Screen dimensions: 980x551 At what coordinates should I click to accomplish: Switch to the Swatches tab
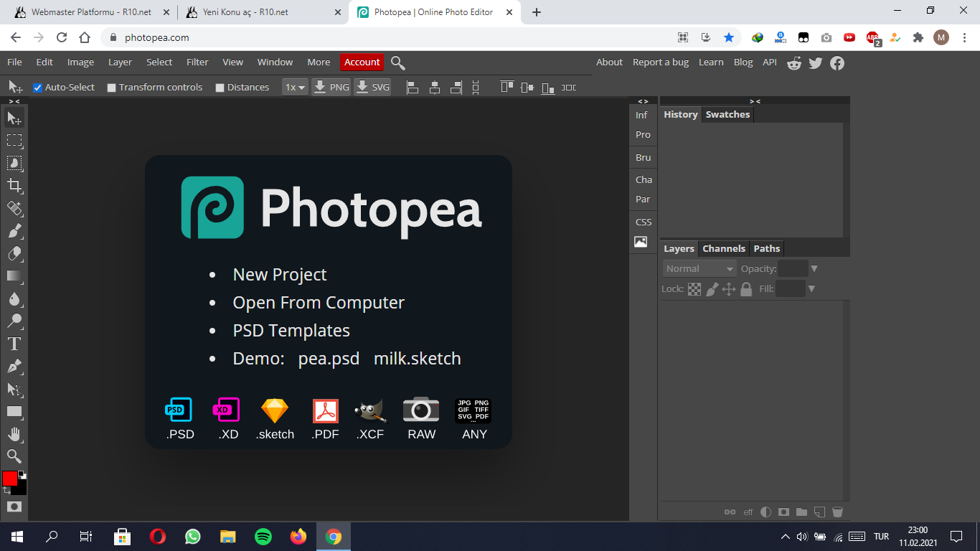(727, 115)
